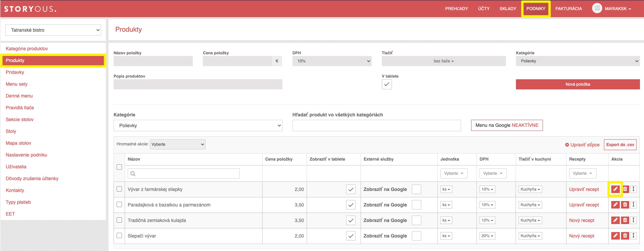
Task: Toggle tablet display for Slepačí vývar
Action: tap(351, 236)
